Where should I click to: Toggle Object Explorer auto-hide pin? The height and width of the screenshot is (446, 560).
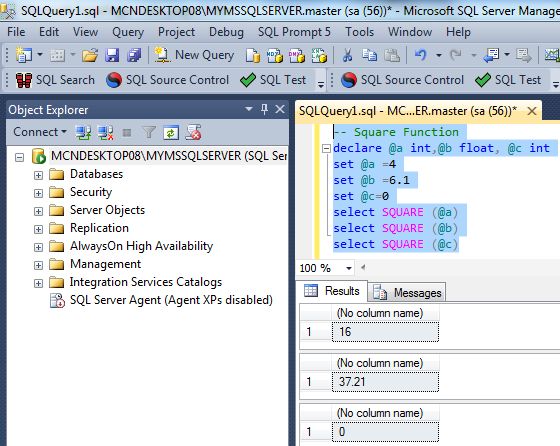pyautogui.click(x=264, y=109)
